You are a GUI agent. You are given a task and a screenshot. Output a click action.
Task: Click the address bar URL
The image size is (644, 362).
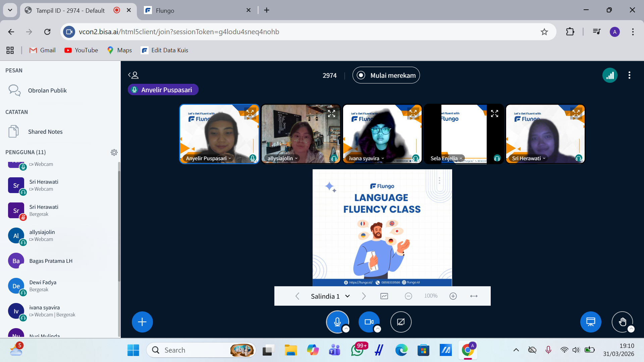coord(179,32)
